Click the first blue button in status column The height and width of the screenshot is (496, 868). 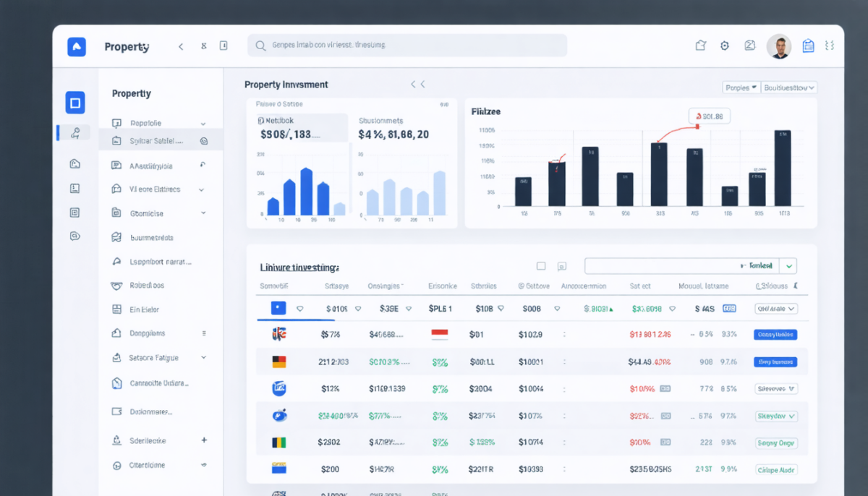point(775,335)
